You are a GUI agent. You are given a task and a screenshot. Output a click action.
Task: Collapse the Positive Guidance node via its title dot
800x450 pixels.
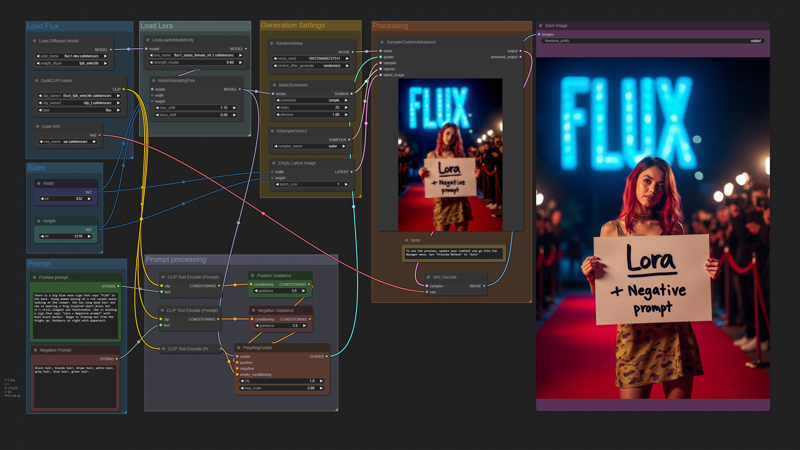click(x=253, y=276)
